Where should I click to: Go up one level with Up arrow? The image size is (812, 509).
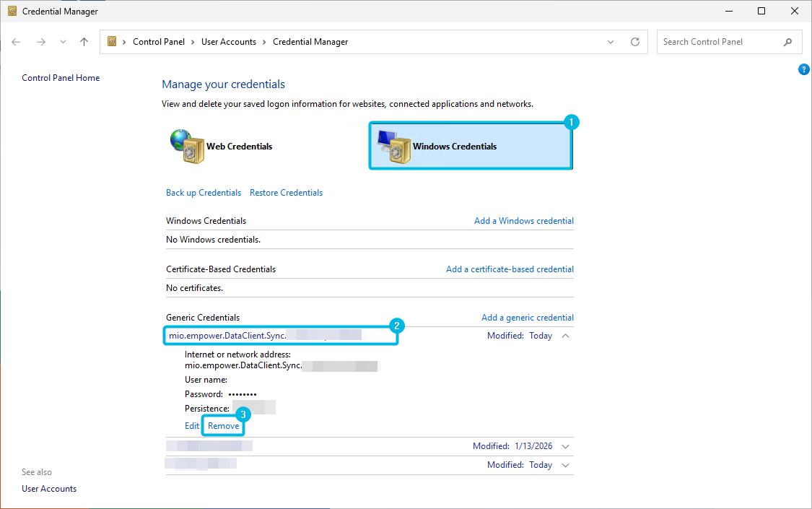(x=84, y=42)
